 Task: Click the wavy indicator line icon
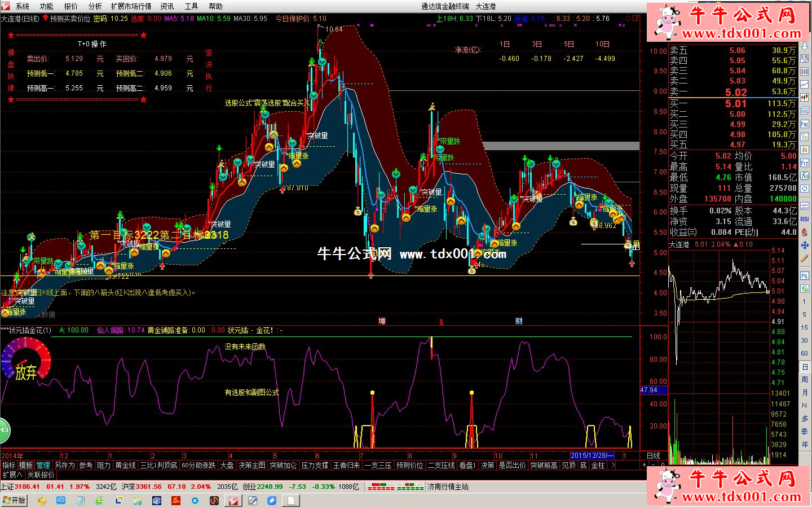805,207
